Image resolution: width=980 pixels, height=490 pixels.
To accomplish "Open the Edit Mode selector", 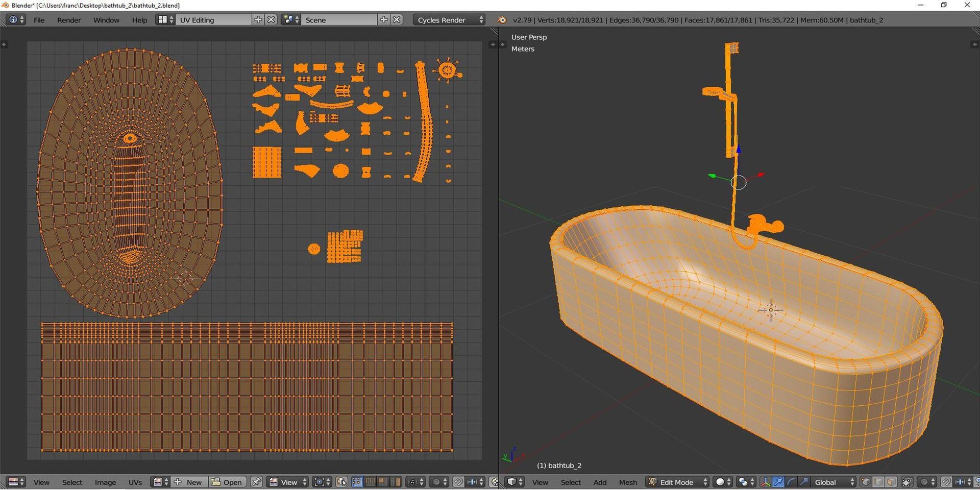I will pyautogui.click(x=678, y=482).
